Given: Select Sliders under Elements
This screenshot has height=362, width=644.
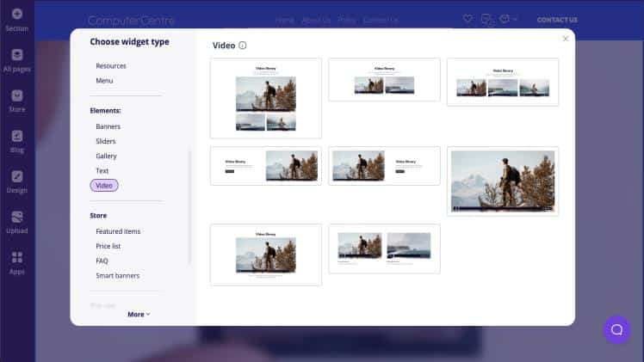Looking at the screenshot, I should (106, 141).
